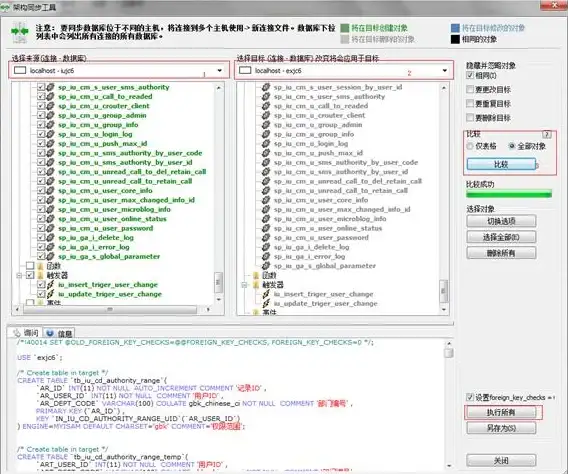
Task: Click the ? help button in 比较 group
Action: click(x=546, y=134)
